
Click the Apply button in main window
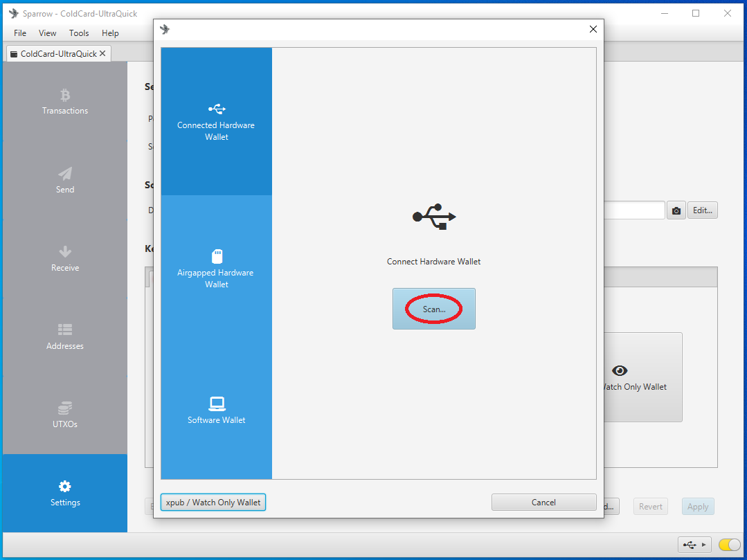(x=698, y=507)
